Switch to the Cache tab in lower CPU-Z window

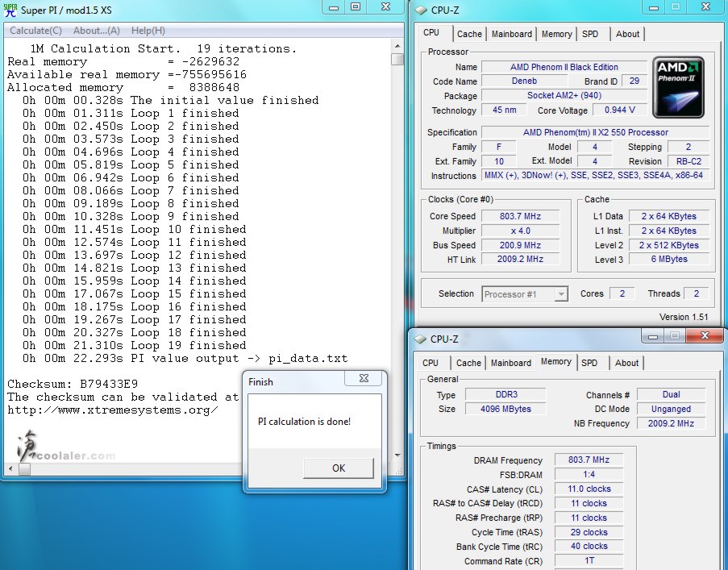pos(468,363)
